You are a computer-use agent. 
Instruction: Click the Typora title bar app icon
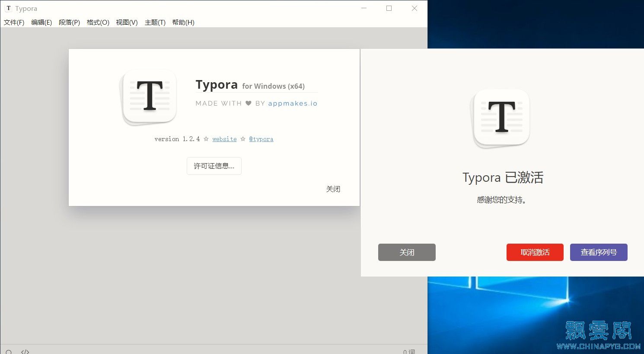[x=8, y=8]
